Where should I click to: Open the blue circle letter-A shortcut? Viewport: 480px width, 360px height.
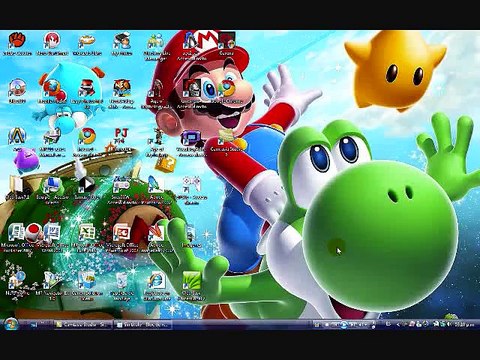pos(17,136)
